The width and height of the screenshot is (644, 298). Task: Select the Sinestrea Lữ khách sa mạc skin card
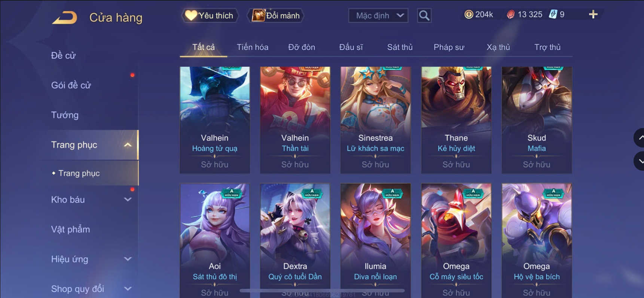click(375, 120)
